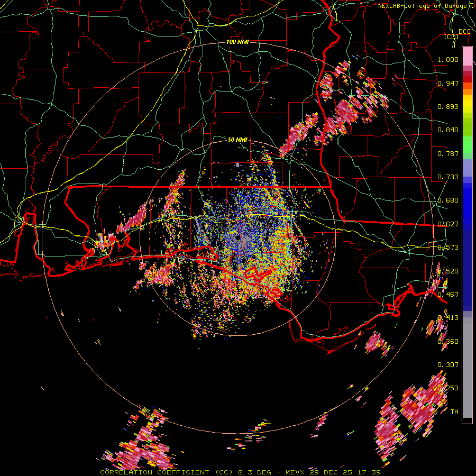Click the 0.360 scale value
Image resolution: width=476 pixels, height=476 pixels.
click(x=448, y=342)
